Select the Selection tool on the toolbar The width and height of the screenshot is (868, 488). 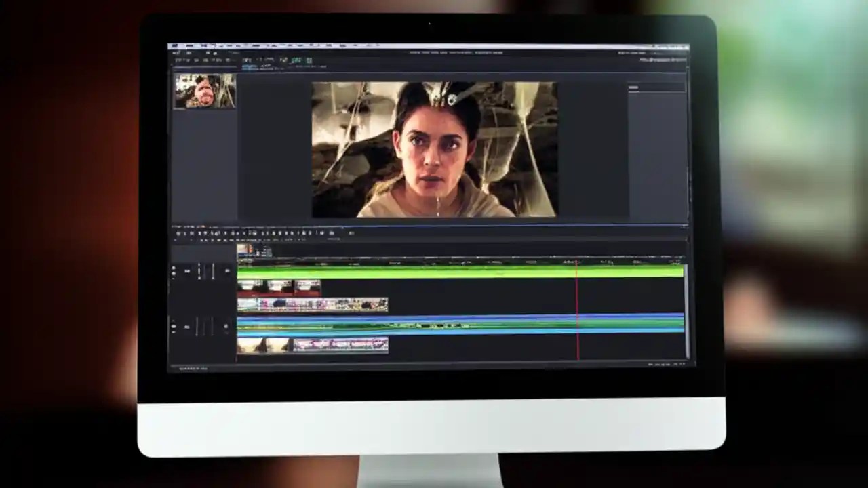(x=178, y=232)
